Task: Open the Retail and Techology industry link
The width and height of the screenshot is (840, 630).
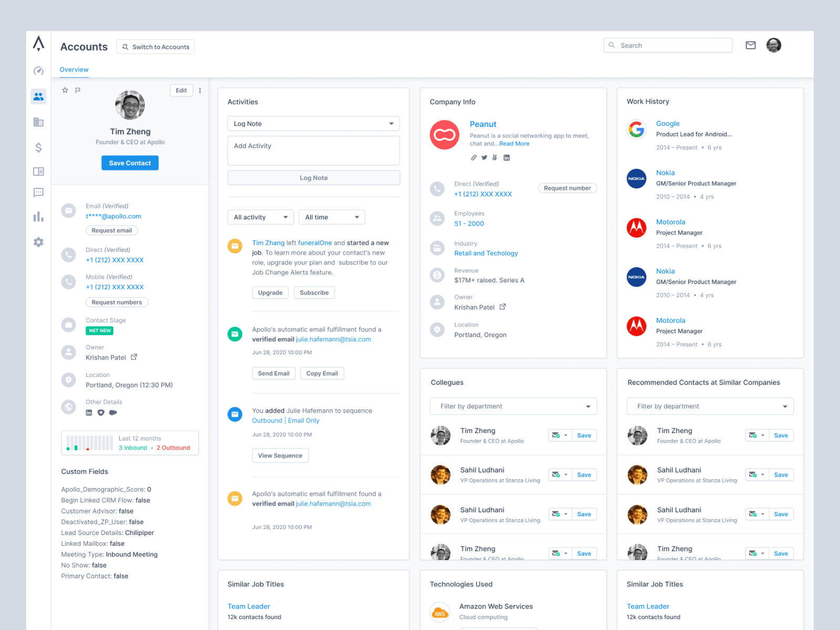Action: pyautogui.click(x=486, y=253)
